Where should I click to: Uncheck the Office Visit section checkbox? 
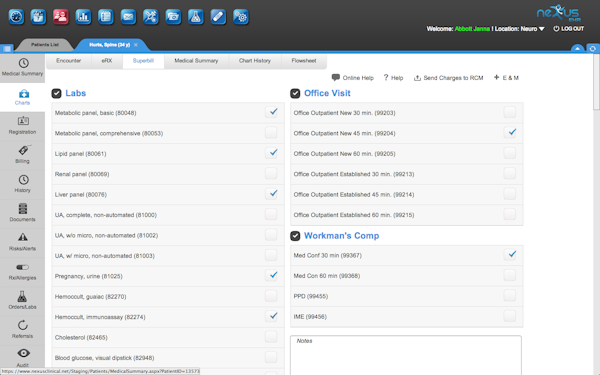pos(295,93)
